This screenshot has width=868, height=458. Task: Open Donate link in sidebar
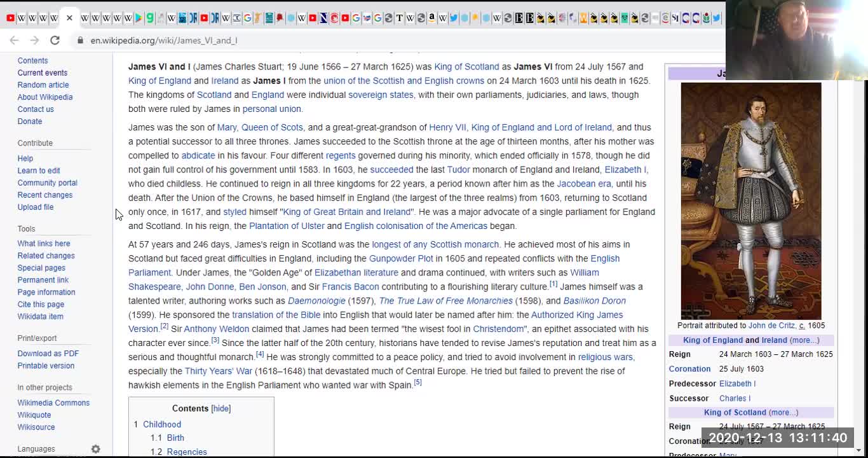(29, 121)
